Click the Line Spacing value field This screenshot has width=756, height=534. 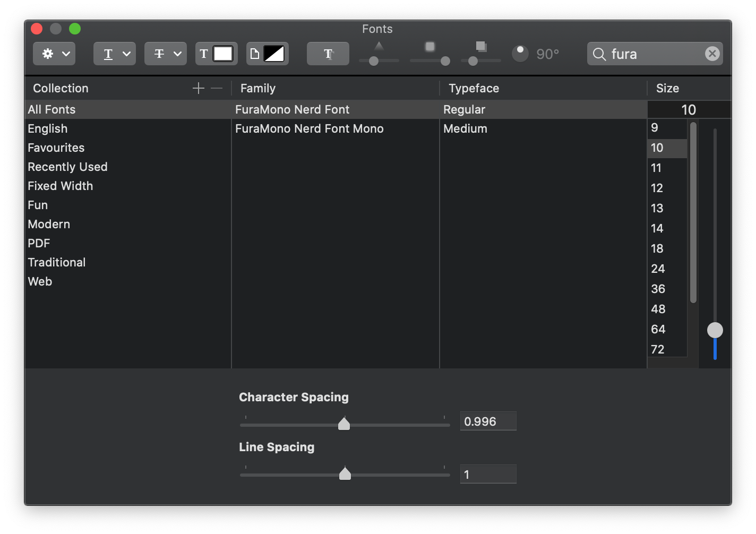488,474
